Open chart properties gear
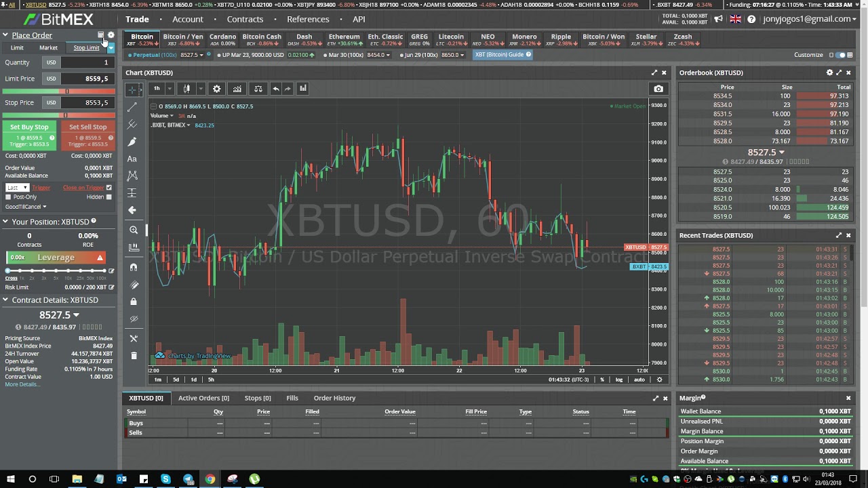Screen dimensions: 868x488 217,89
